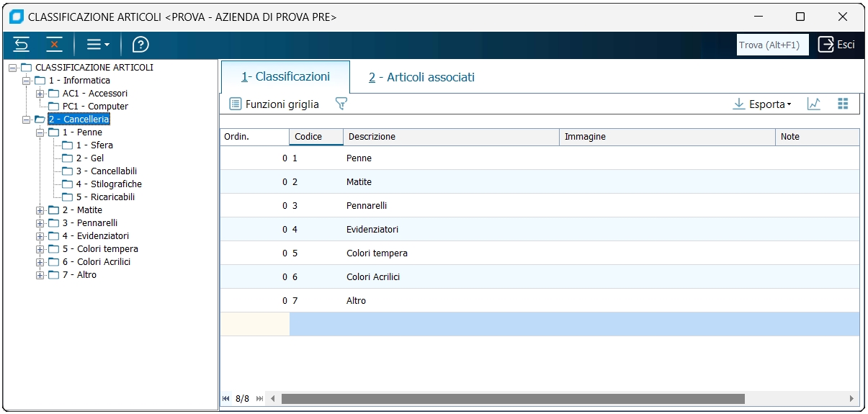This screenshot has height=414, width=868.
Task: Click the Trova search field
Action: (x=771, y=45)
